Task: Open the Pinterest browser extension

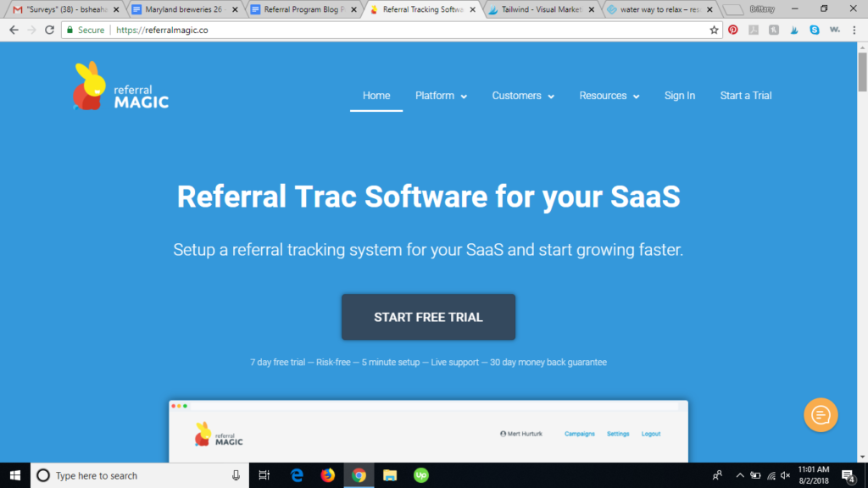Action: 733,30
